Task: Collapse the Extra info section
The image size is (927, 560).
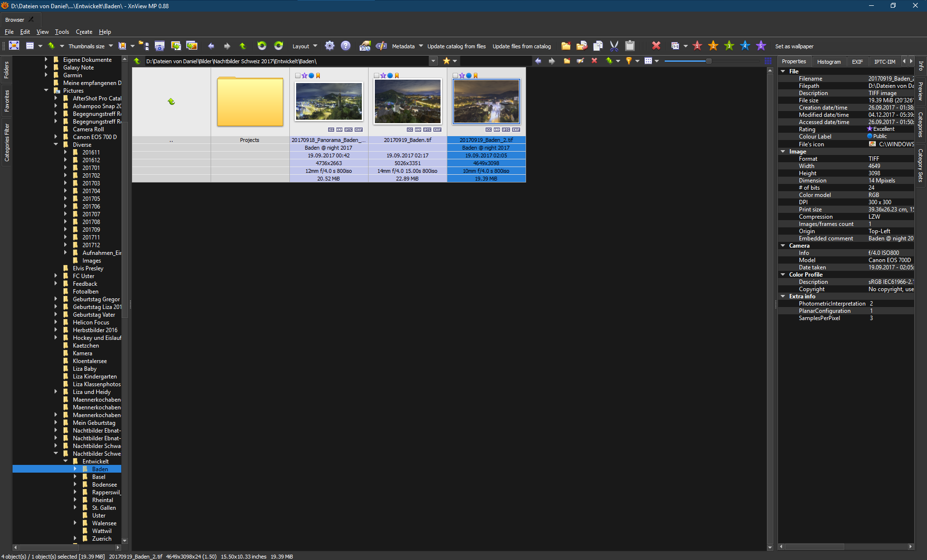Action: coord(783,296)
